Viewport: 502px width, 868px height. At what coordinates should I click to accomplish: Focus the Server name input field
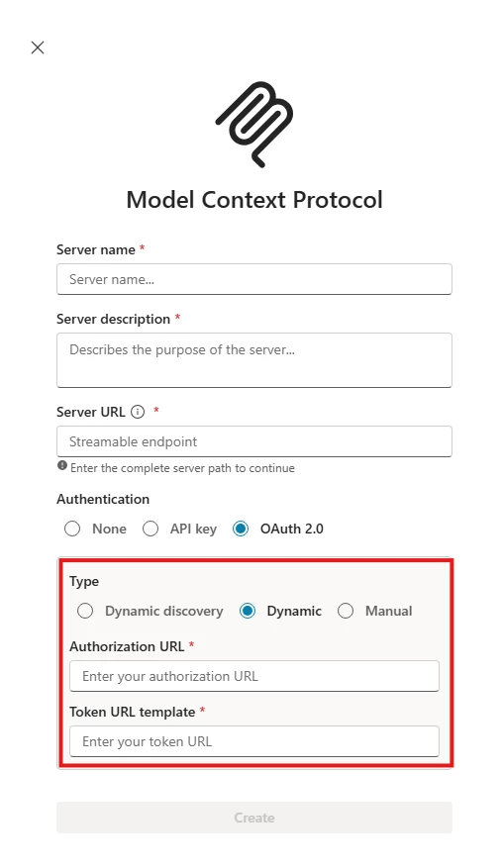coord(254,279)
